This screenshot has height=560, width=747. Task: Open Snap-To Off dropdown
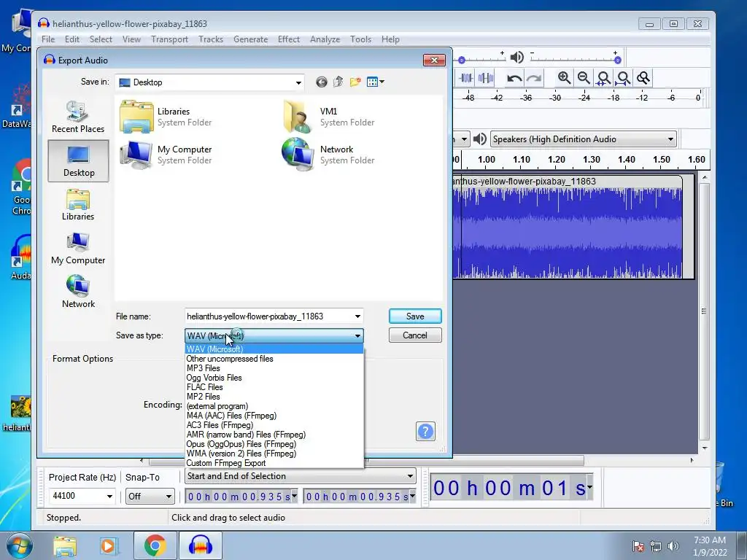150,496
